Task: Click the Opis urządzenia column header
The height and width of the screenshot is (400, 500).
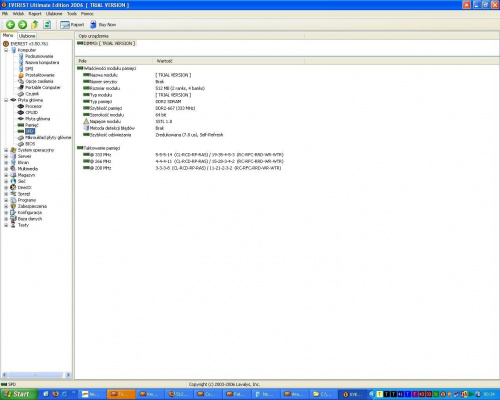Action: (190, 36)
